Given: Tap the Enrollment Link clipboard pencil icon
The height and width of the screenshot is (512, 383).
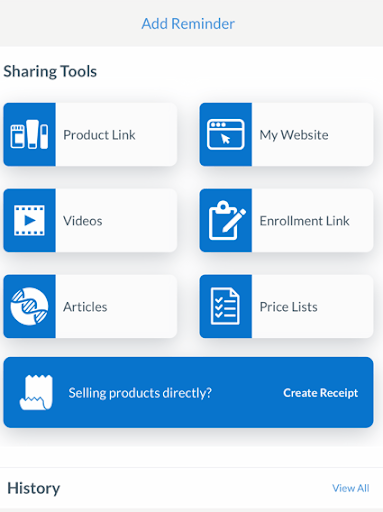Looking at the screenshot, I should pos(227,220).
